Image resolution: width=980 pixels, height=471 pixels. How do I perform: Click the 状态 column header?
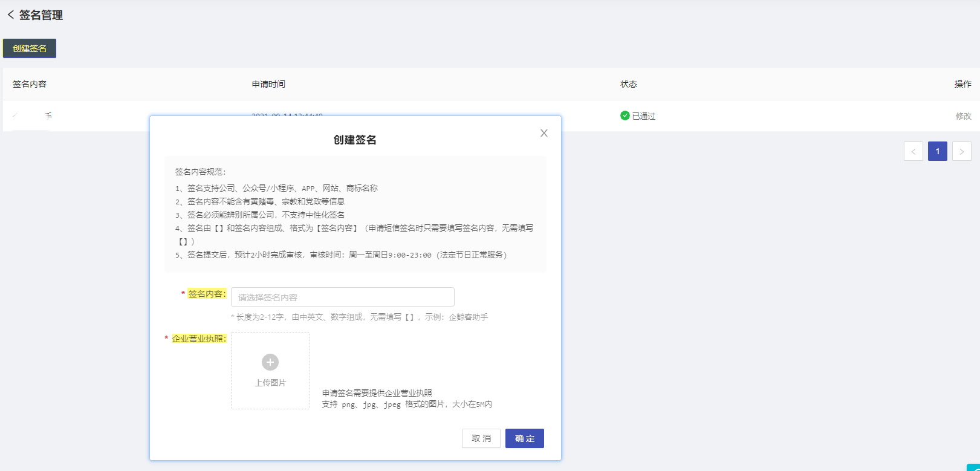(629, 84)
